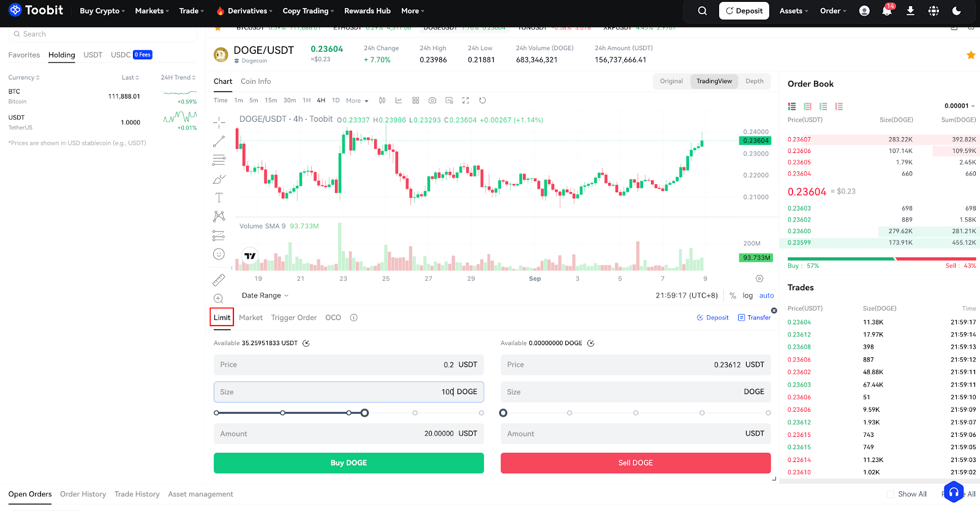This screenshot has width=980, height=511.
Task: Switch chart to TradingView mode
Action: click(714, 81)
